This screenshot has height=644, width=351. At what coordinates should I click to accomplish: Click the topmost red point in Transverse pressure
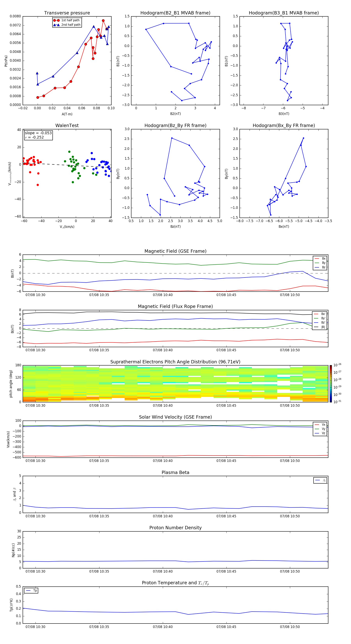pyautogui.click(x=103, y=21)
